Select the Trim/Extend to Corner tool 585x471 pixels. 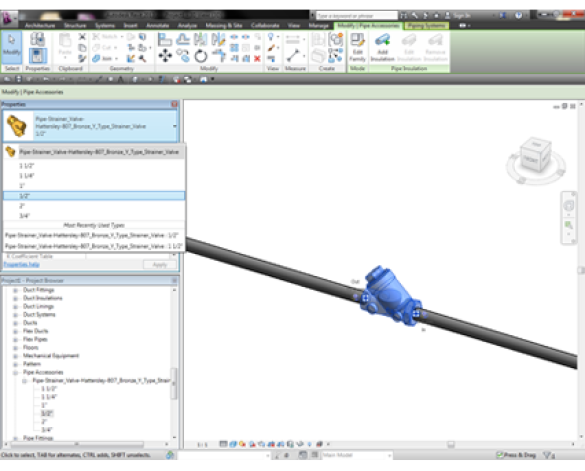219,56
